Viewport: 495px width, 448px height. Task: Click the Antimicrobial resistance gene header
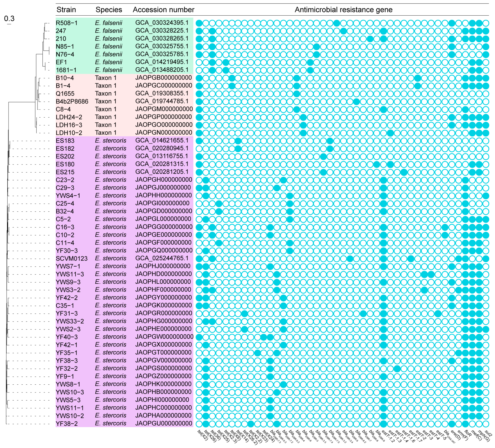click(343, 10)
